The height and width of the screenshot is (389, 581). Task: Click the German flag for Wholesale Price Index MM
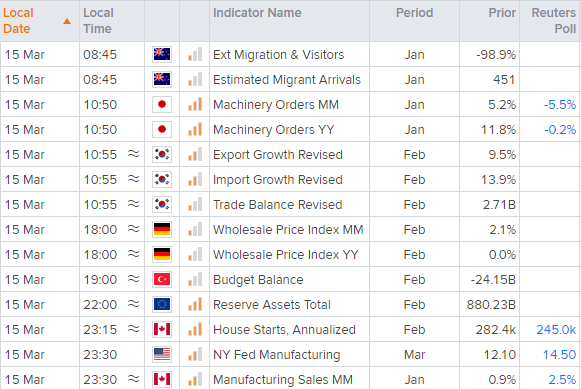click(162, 229)
